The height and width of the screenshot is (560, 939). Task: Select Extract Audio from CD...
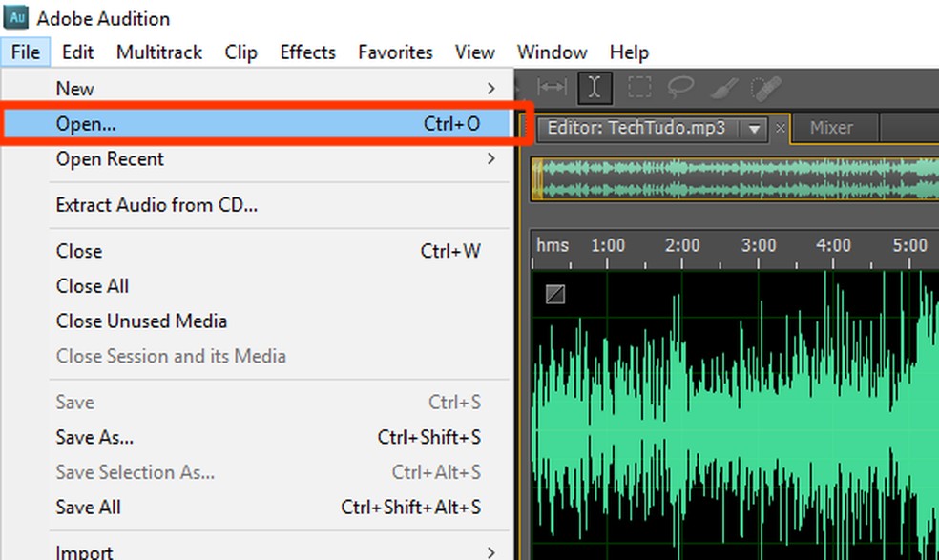pyautogui.click(x=156, y=204)
